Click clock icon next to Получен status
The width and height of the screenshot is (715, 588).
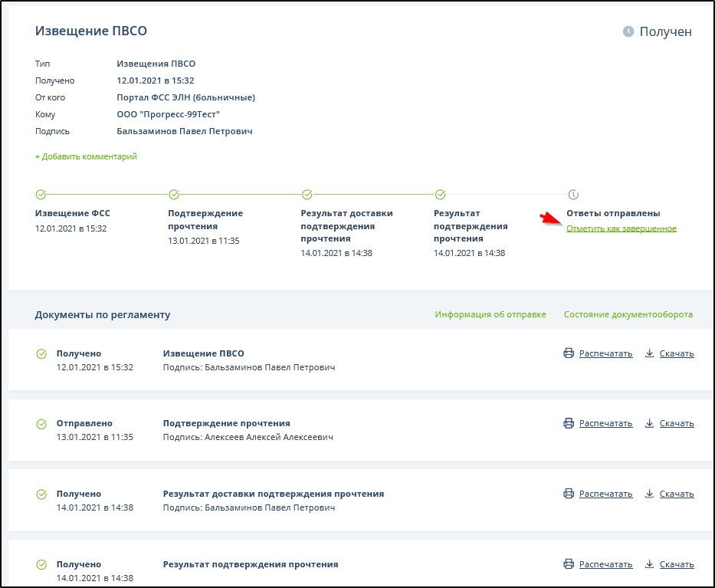[x=628, y=31]
